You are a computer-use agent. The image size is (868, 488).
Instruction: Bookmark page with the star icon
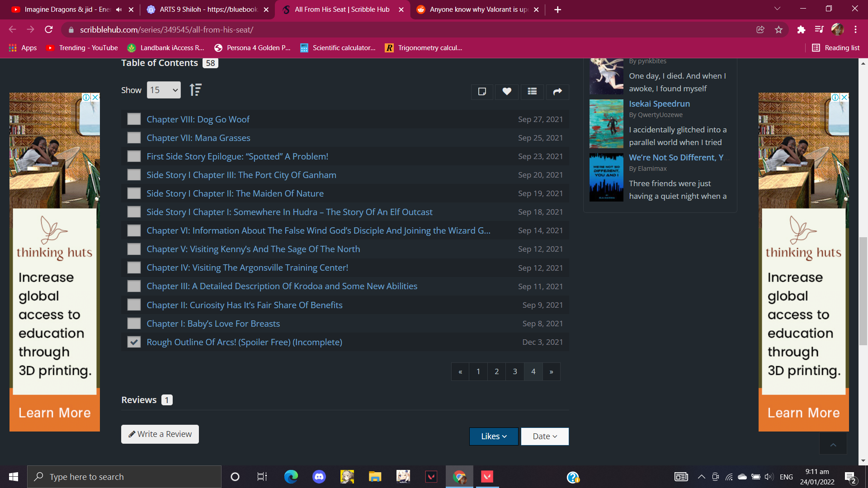click(778, 30)
